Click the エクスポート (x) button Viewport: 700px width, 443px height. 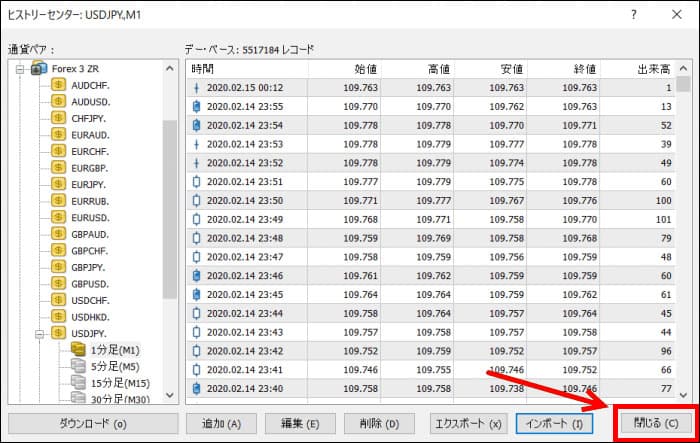point(468,423)
